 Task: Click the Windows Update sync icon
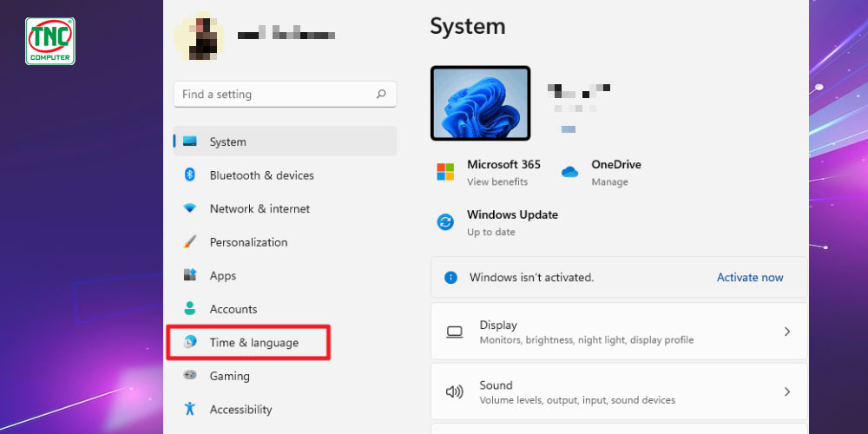pyautogui.click(x=445, y=222)
